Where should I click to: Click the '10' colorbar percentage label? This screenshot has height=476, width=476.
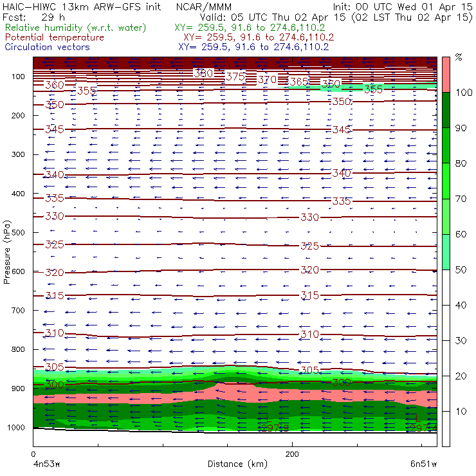[461, 412]
